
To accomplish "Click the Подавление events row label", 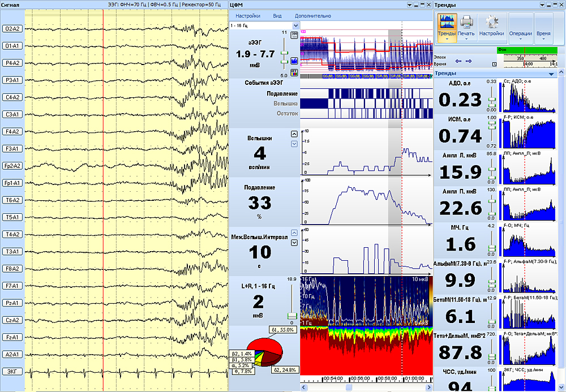I will point(282,94).
